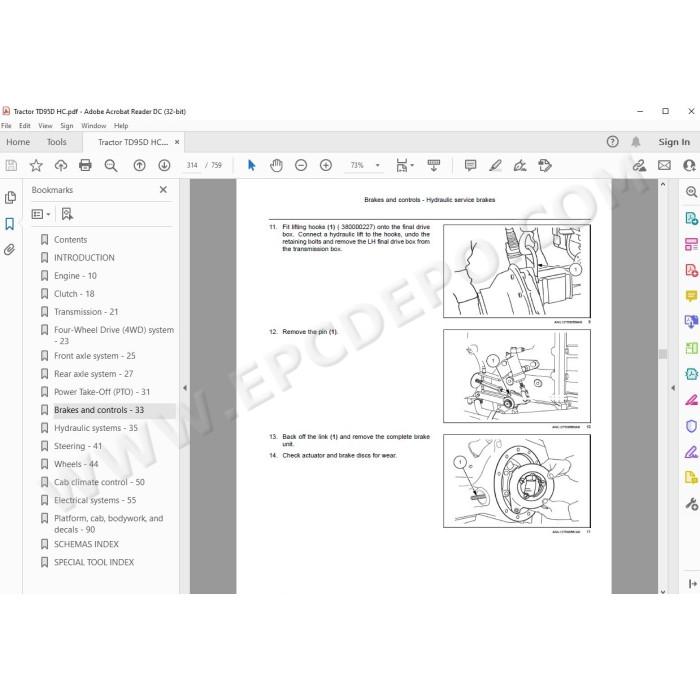
Task: Toggle the Bookmarks panel icon
Action: (x=10, y=224)
